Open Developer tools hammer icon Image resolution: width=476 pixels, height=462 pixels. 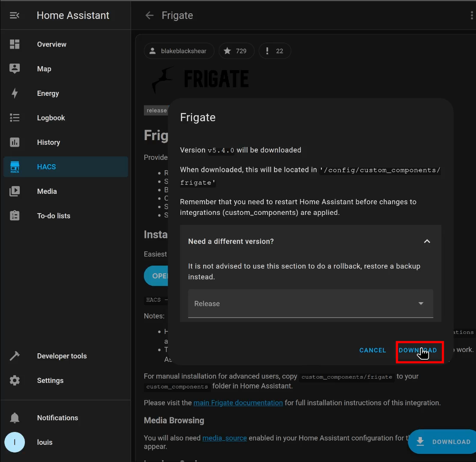point(15,356)
